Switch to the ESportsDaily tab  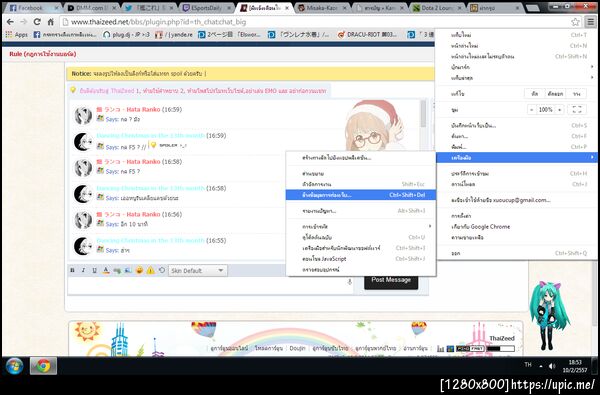pyautogui.click(x=207, y=7)
